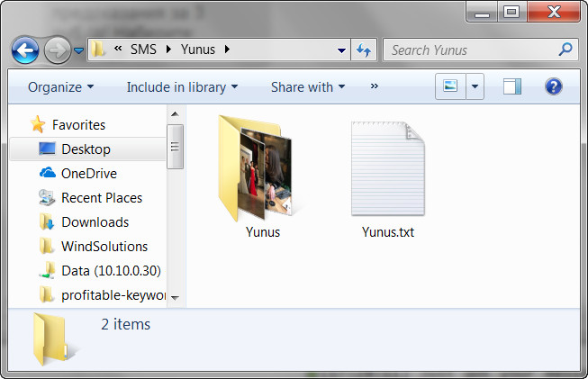
Task: Open the Organize menu
Action: point(60,87)
